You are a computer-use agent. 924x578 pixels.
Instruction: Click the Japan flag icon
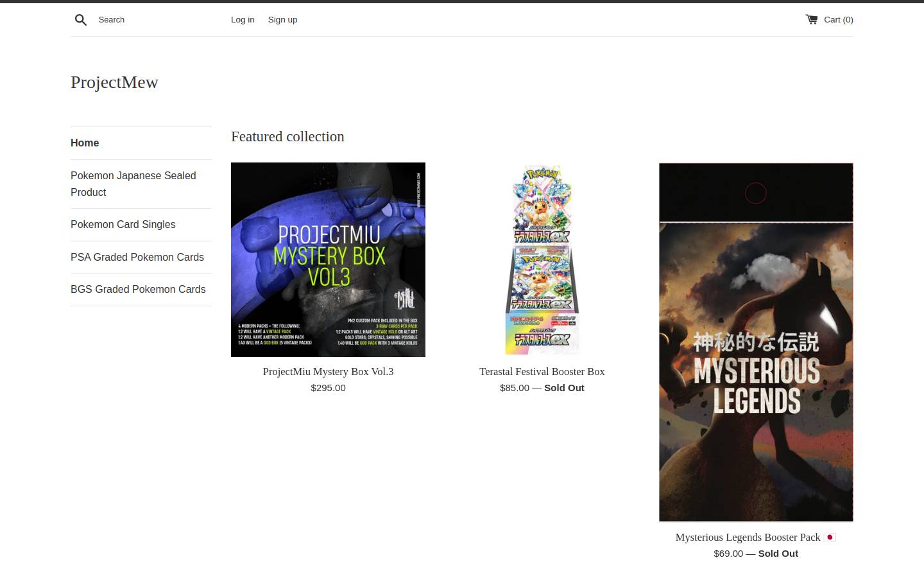pos(830,537)
